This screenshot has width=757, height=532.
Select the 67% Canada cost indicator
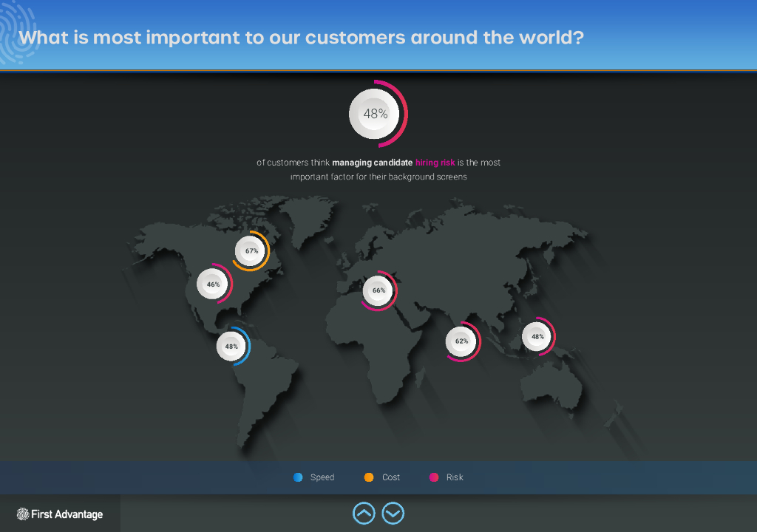pyautogui.click(x=251, y=250)
